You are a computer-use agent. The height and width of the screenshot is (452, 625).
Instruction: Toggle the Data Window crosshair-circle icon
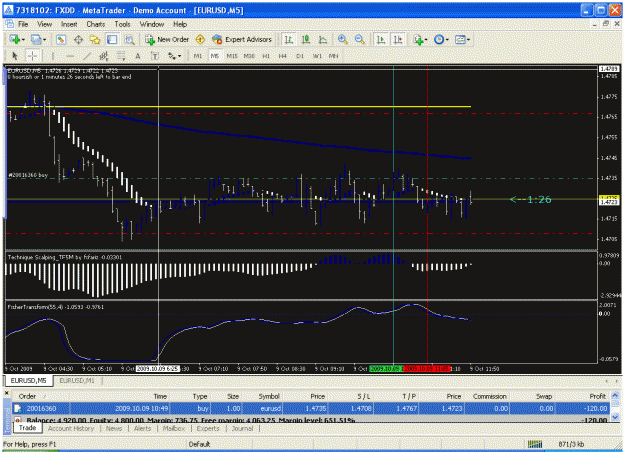pos(78,39)
